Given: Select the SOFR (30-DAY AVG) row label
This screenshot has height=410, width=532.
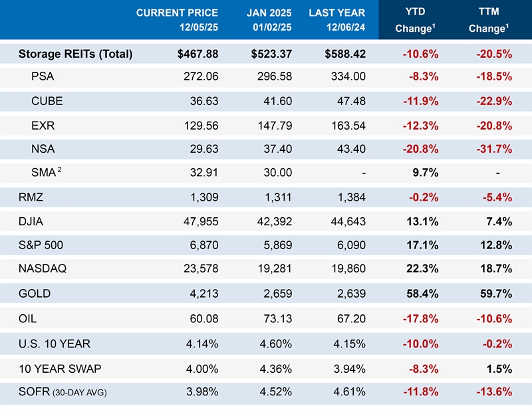Looking at the screenshot, I should (63, 391).
